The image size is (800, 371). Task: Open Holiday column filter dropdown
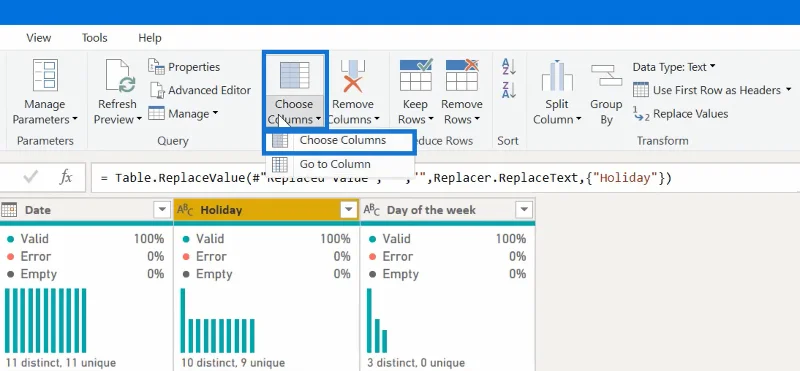(x=349, y=210)
